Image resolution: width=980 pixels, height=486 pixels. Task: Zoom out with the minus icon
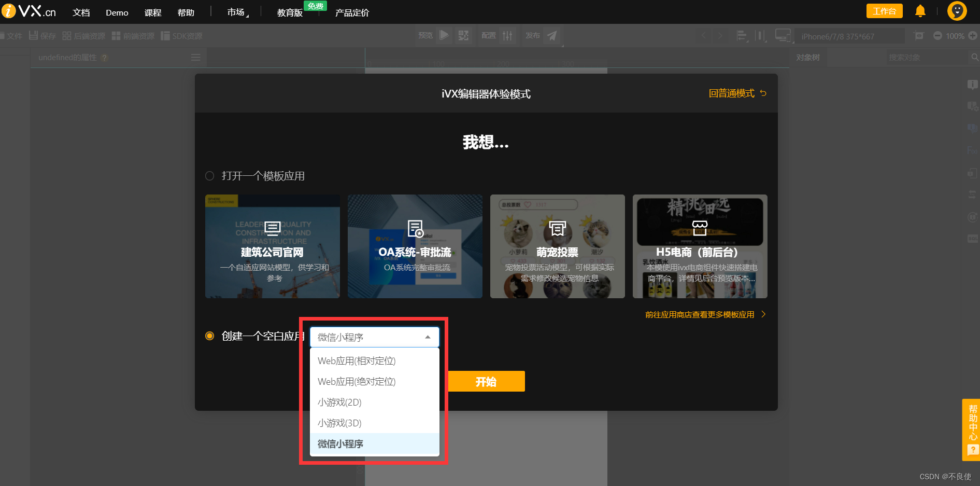938,36
